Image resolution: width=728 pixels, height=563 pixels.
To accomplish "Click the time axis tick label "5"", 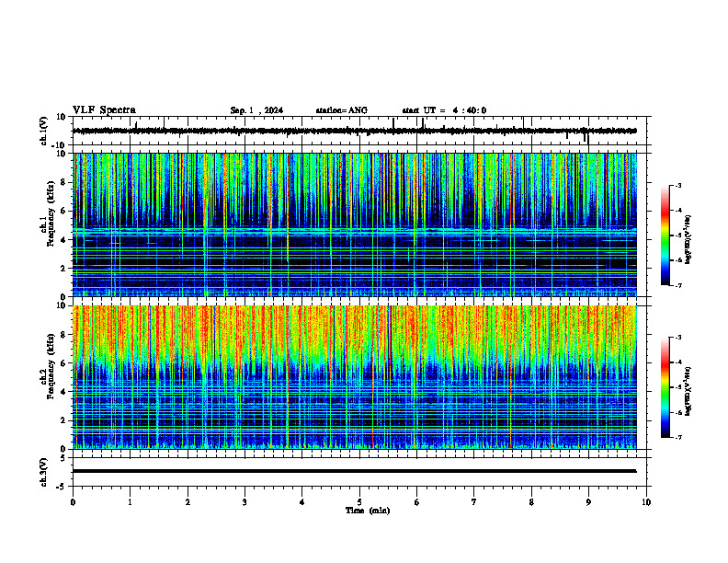I will click(x=359, y=502).
